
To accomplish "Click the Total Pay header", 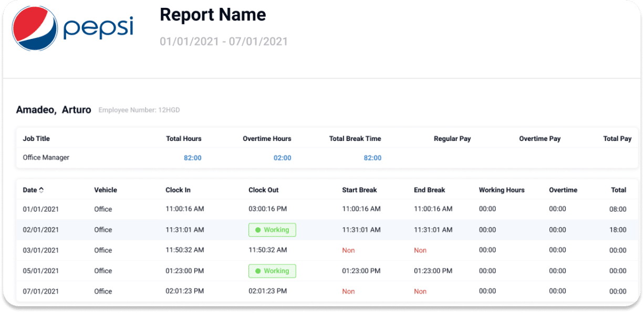I will tap(618, 139).
